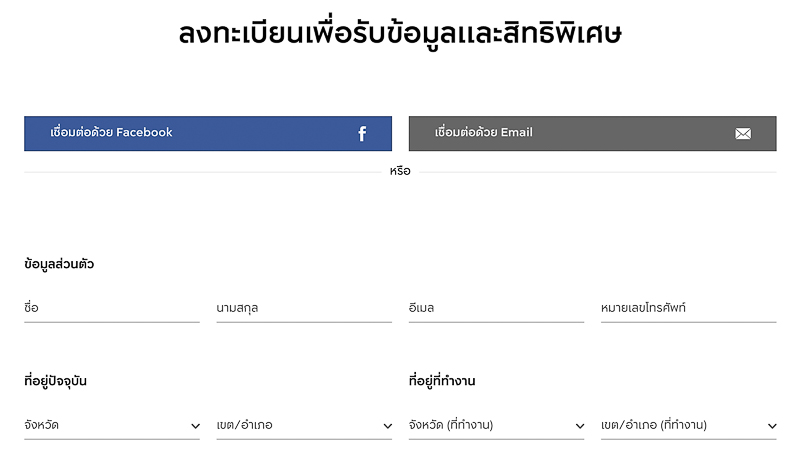Click the chevron beside เขต/อำเภอ (ที่ทำงาน)
Image resolution: width=800 pixels, height=463 pixels.
coord(772,426)
